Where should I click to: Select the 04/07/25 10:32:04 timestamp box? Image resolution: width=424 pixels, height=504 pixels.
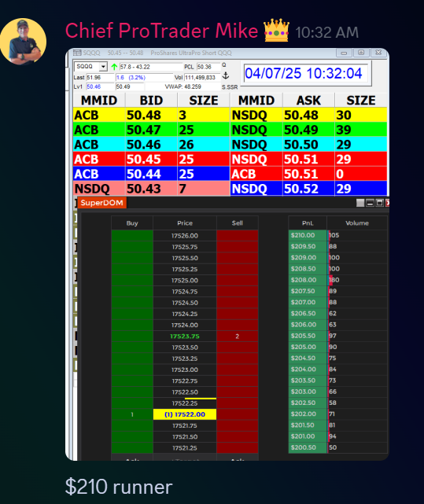(x=305, y=73)
